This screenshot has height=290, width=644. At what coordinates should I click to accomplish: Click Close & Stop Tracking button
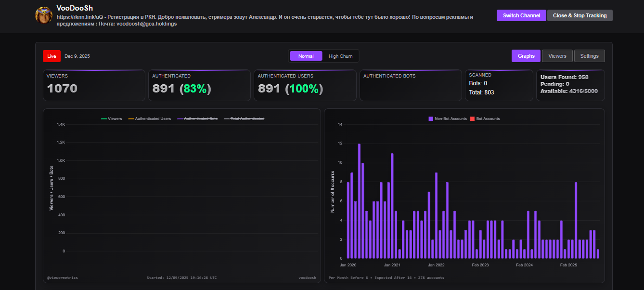(x=580, y=15)
